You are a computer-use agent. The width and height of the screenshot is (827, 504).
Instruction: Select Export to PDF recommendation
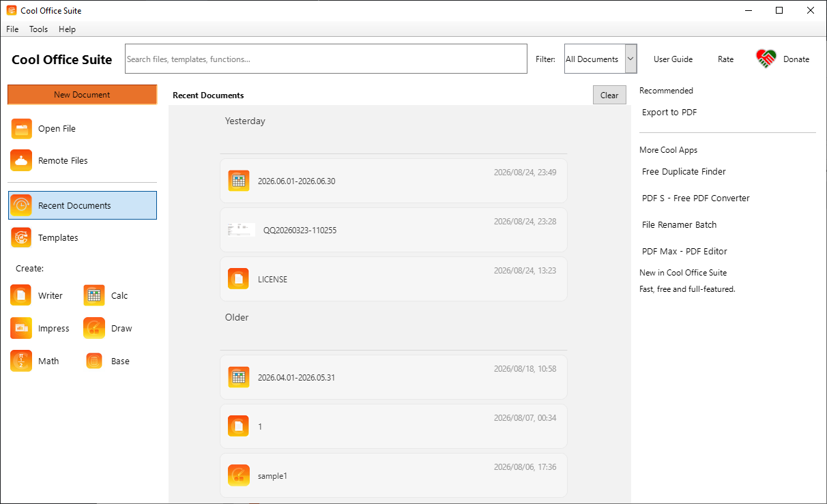coord(669,113)
